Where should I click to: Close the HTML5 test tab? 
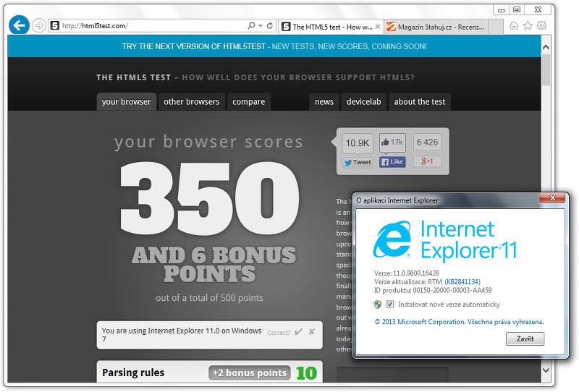377,27
